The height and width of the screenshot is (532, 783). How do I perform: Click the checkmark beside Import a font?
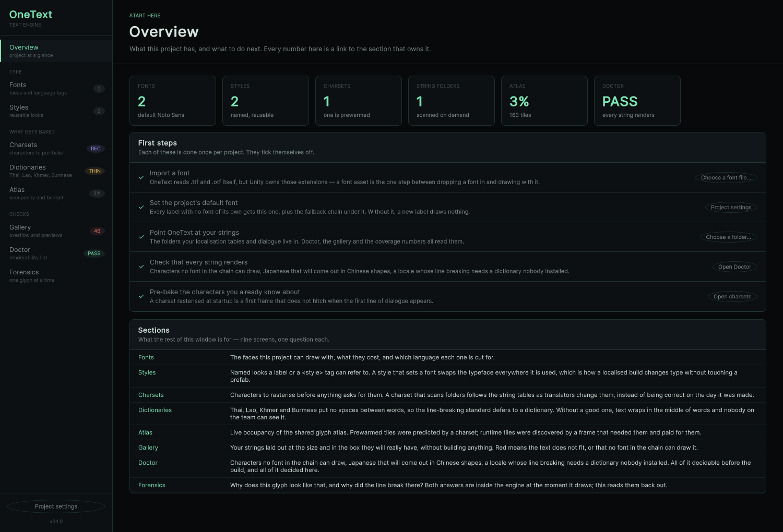[x=141, y=177]
